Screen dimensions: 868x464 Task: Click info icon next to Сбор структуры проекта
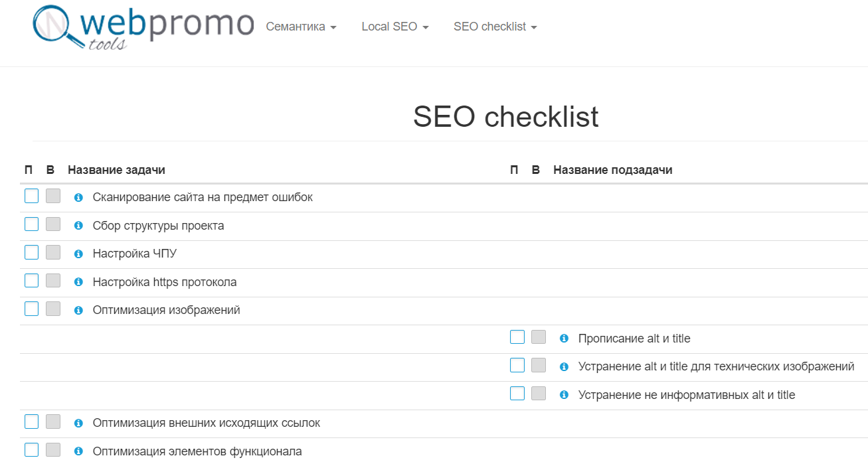78,226
